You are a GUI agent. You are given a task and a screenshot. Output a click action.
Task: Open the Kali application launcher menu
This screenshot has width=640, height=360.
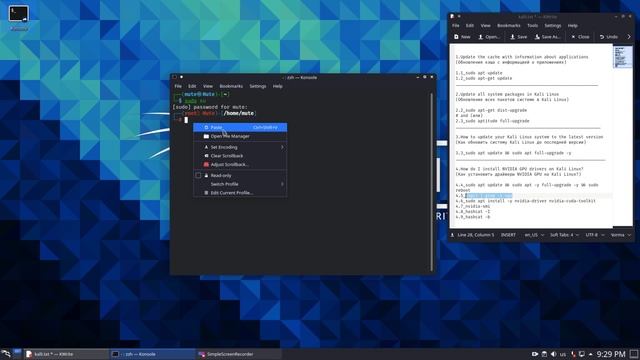pos(6,354)
